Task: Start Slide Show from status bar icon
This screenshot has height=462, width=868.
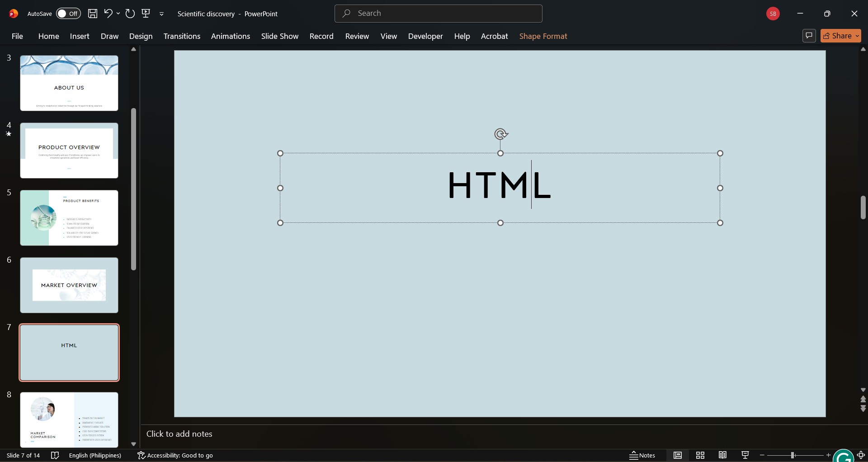Action: coord(745,455)
